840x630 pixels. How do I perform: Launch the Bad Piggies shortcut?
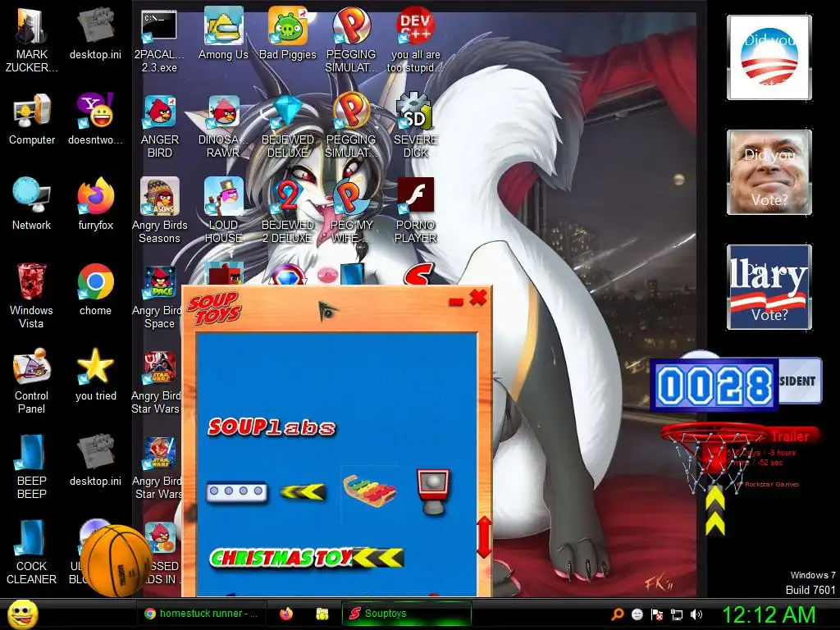point(288,33)
